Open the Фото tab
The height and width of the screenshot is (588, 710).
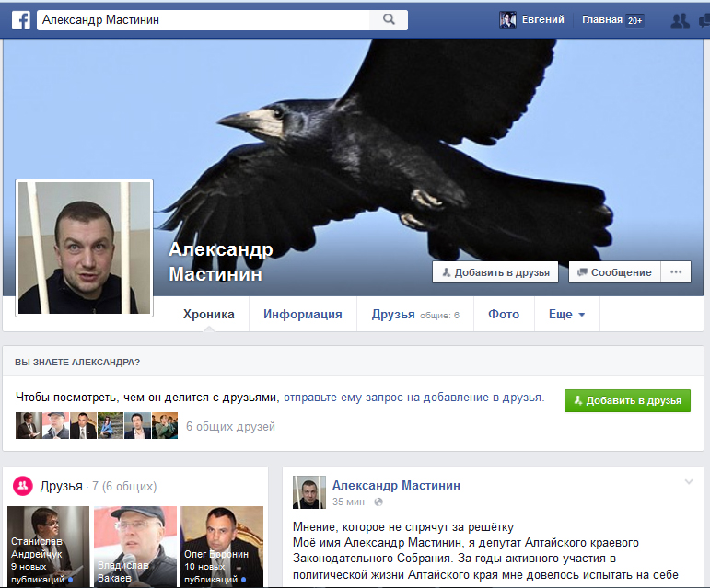(x=504, y=314)
